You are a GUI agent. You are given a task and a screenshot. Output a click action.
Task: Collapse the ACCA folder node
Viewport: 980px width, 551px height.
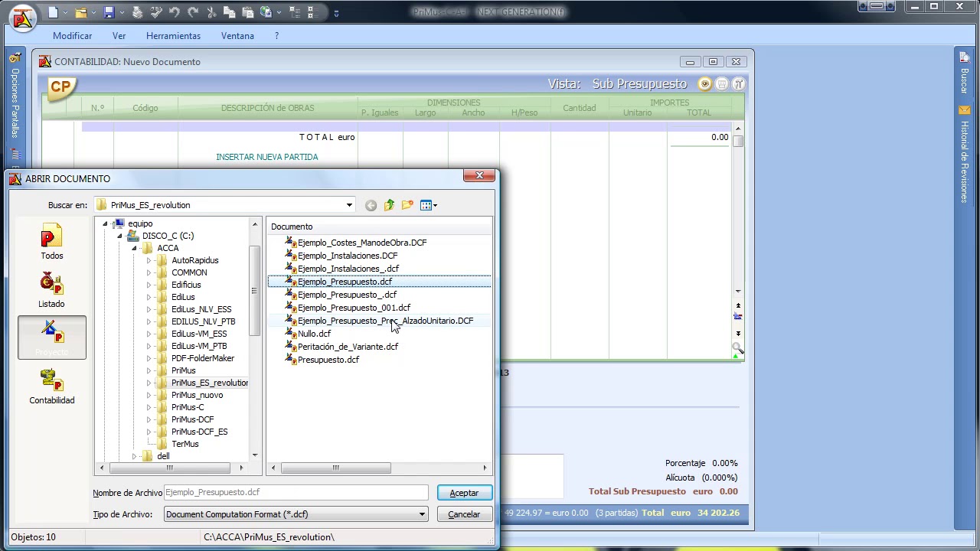(x=134, y=248)
